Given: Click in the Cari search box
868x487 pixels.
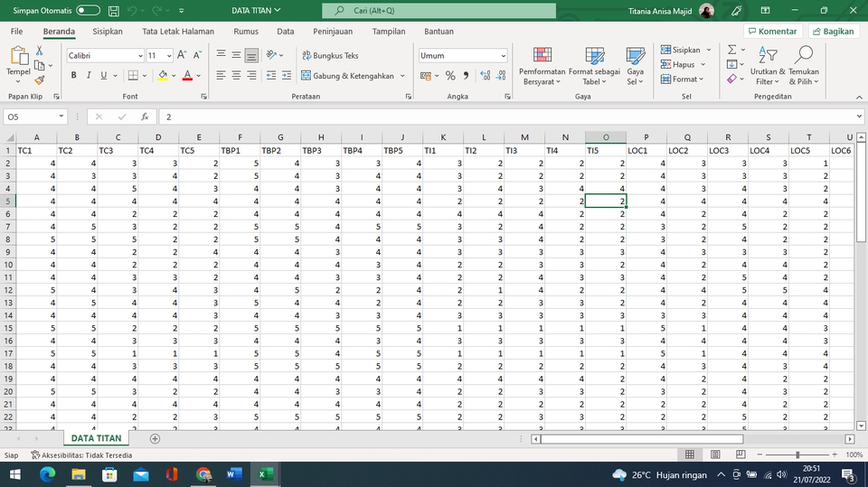Looking at the screenshot, I should coord(439,11).
